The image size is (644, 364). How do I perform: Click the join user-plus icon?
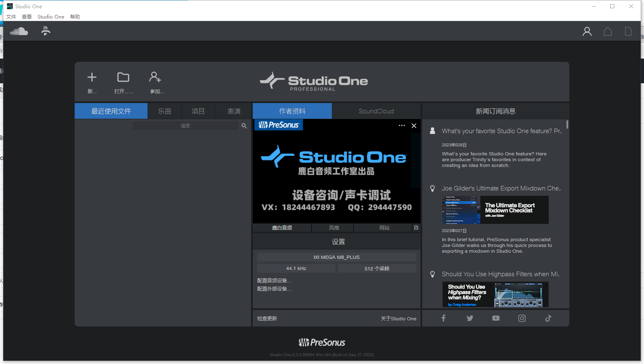pos(155,77)
